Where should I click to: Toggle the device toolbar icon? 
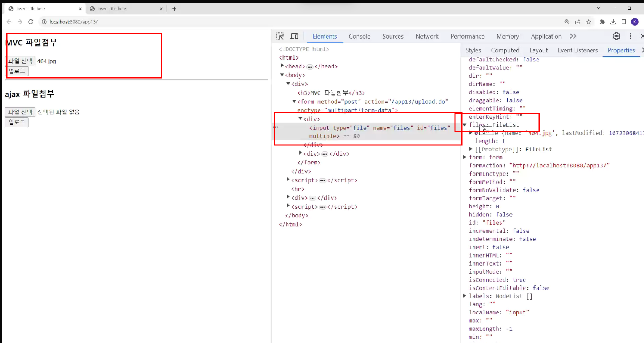coord(294,36)
